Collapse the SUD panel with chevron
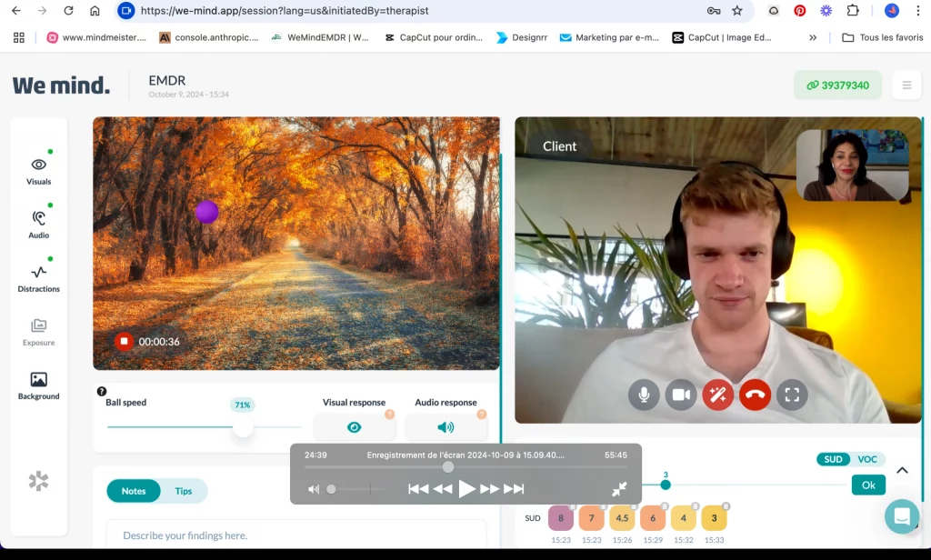The width and height of the screenshot is (931, 560). [902, 470]
